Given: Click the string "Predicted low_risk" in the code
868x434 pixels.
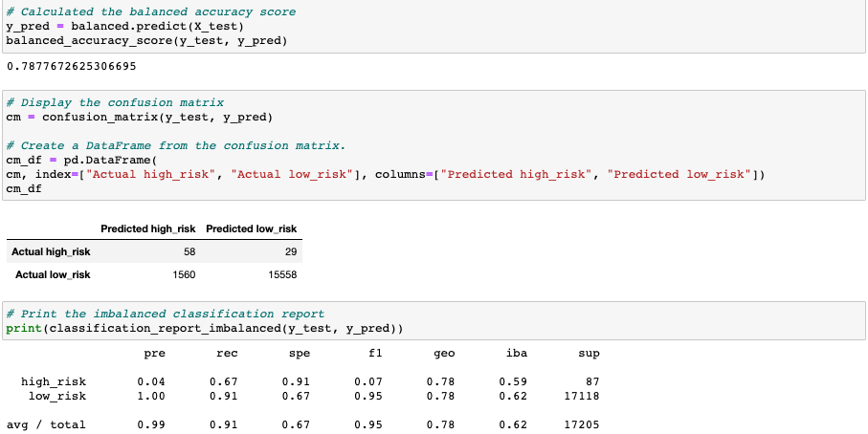Looking at the screenshot, I should click(679, 175).
